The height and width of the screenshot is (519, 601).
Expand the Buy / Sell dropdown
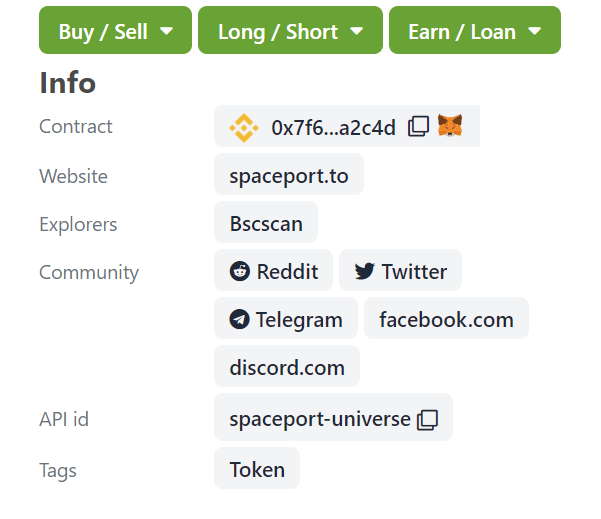click(115, 30)
